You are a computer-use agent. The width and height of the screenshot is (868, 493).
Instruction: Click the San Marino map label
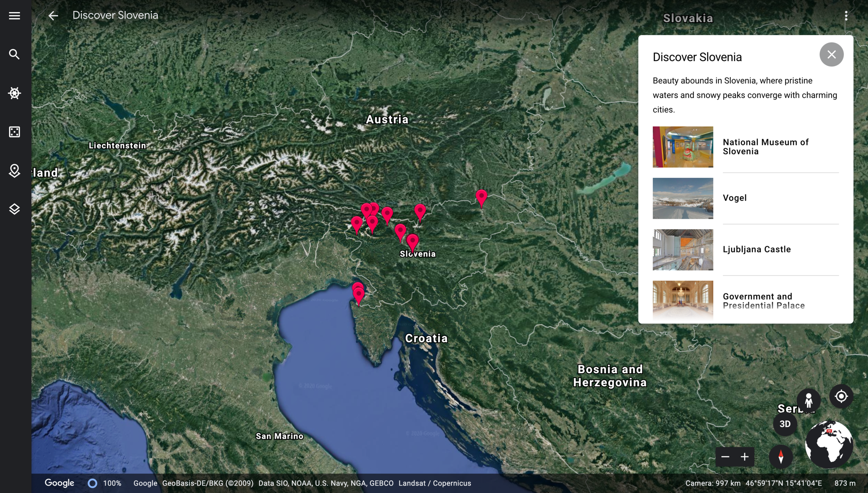(x=279, y=436)
